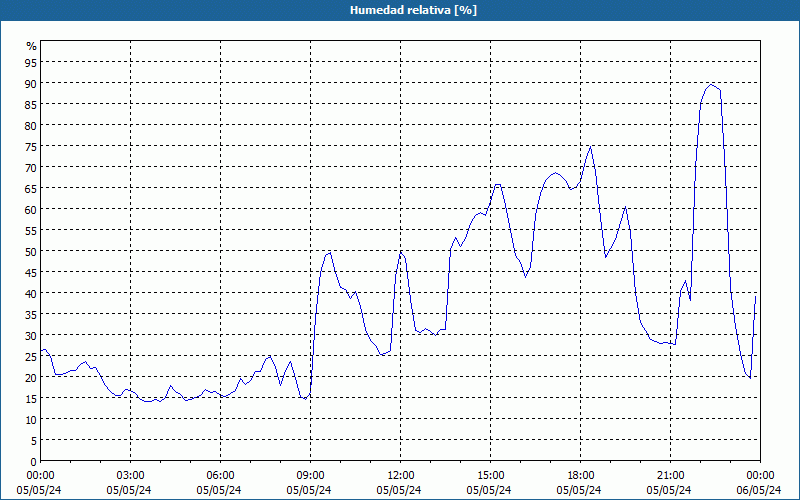The image size is (800, 500).
Task: Click the 90 value on the humidity axis
Action: point(31,83)
